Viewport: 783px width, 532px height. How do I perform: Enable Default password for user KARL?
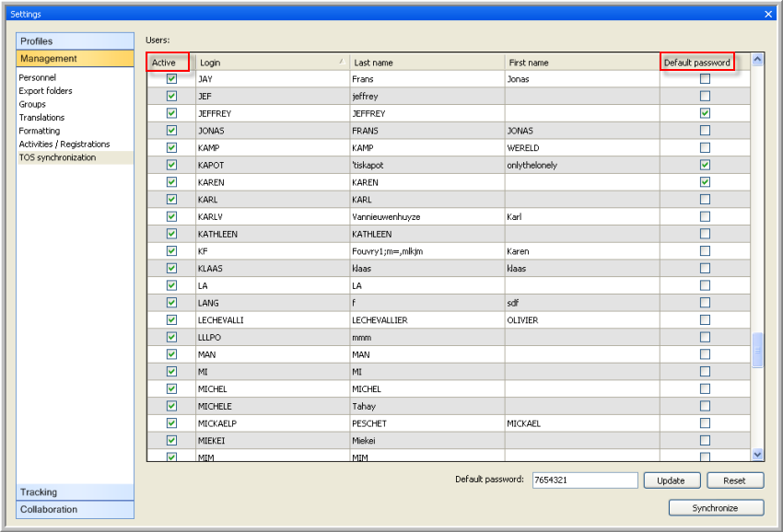click(705, 199)
